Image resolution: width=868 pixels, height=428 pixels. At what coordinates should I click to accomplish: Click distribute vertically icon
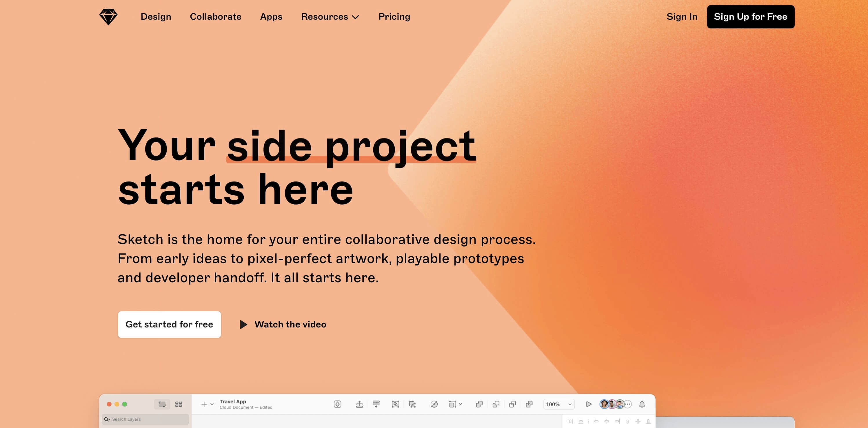581,421
